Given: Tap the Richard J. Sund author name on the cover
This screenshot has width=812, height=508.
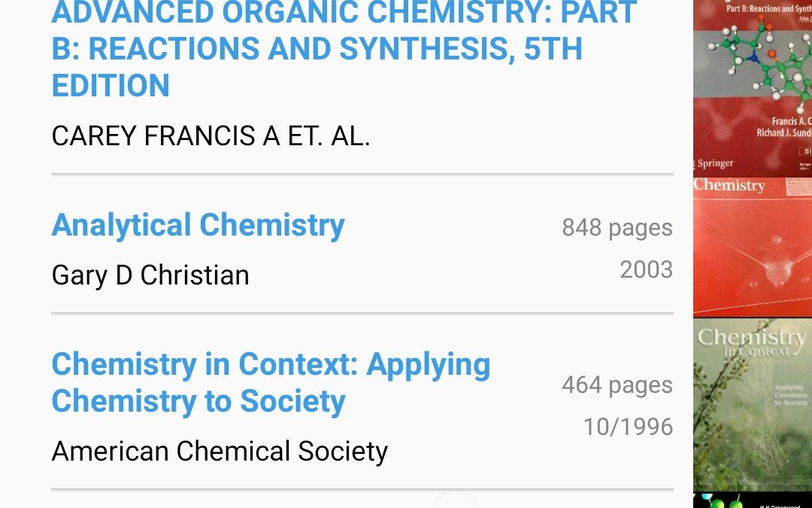Looking at the screenshot, I should coord(783,133).
